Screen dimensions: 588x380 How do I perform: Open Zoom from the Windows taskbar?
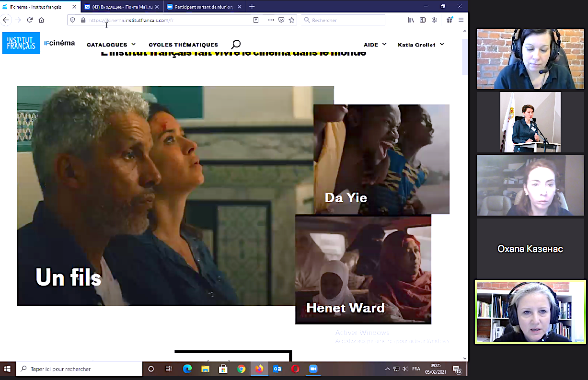313,369
